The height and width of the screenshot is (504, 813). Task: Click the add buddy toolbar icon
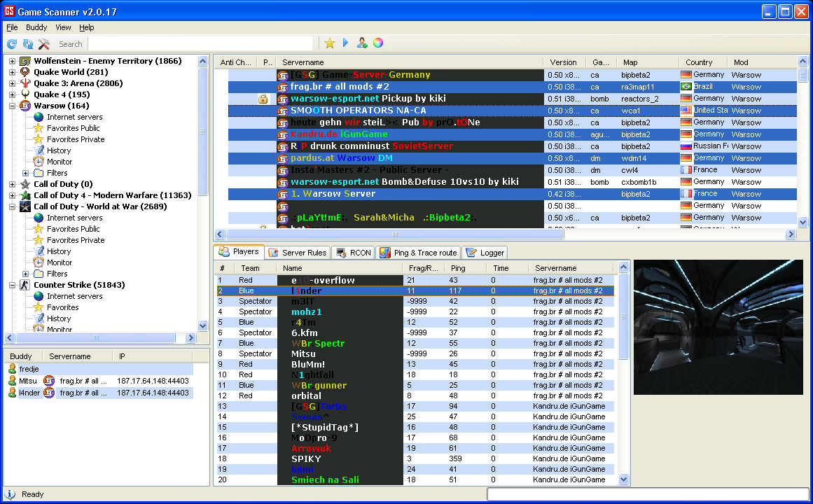[362, 43]
